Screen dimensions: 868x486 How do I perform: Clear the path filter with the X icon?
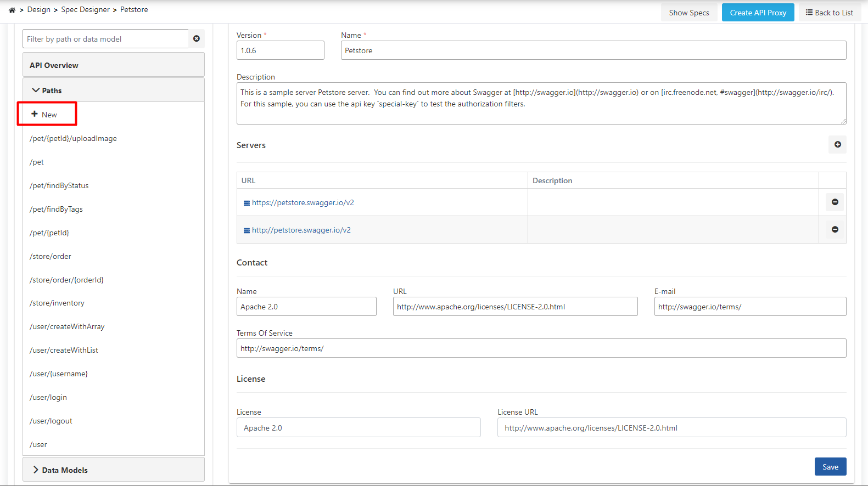[197, 38]
